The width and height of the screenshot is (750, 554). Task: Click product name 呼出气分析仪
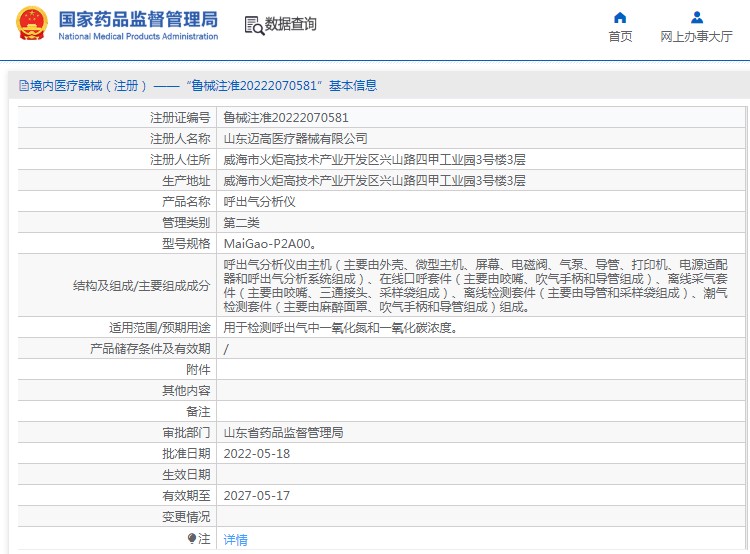coord(259,202)
